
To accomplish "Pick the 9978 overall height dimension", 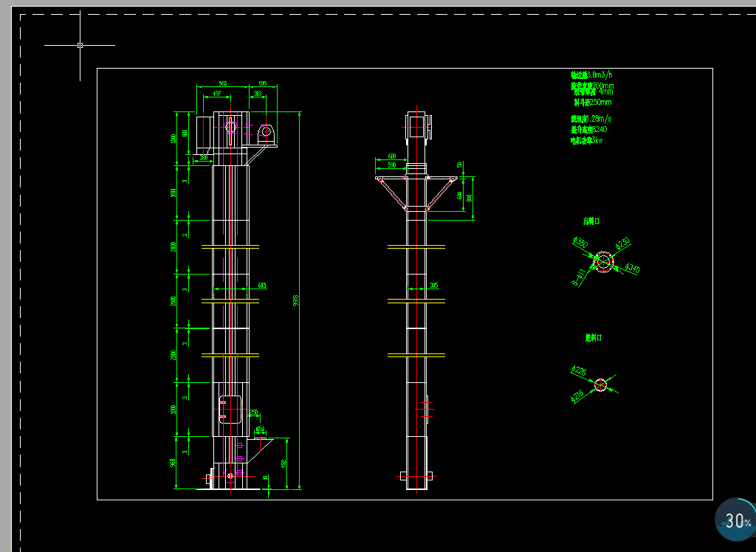I will 296,300.
